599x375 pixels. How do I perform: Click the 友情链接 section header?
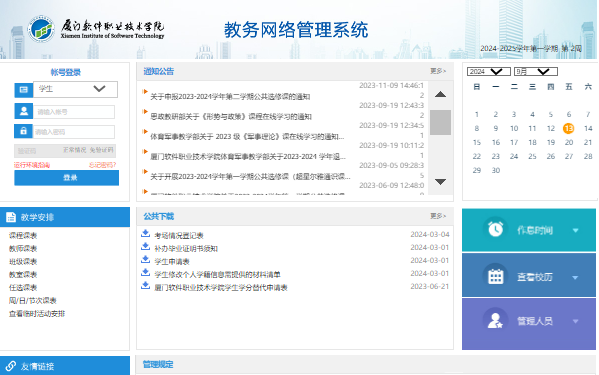65,365
